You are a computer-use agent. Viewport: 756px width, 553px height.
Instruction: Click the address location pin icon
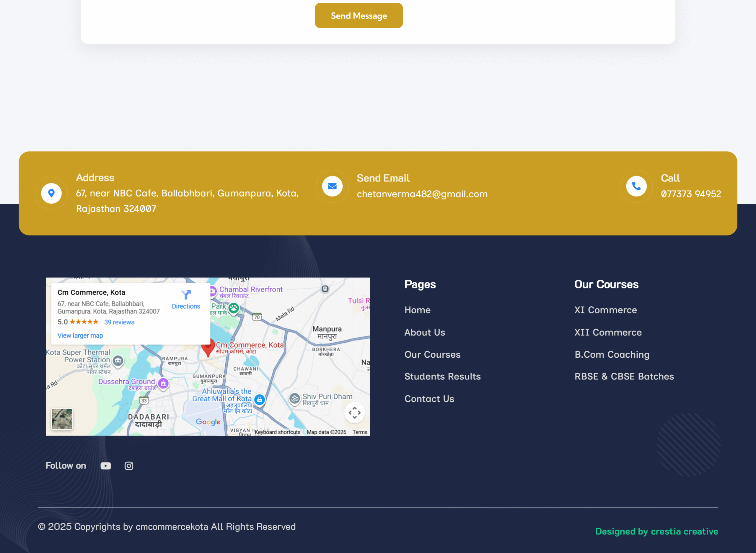51,193
